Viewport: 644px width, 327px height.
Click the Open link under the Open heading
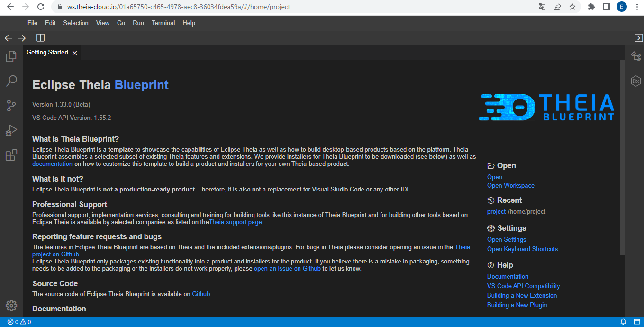point(494,177)
